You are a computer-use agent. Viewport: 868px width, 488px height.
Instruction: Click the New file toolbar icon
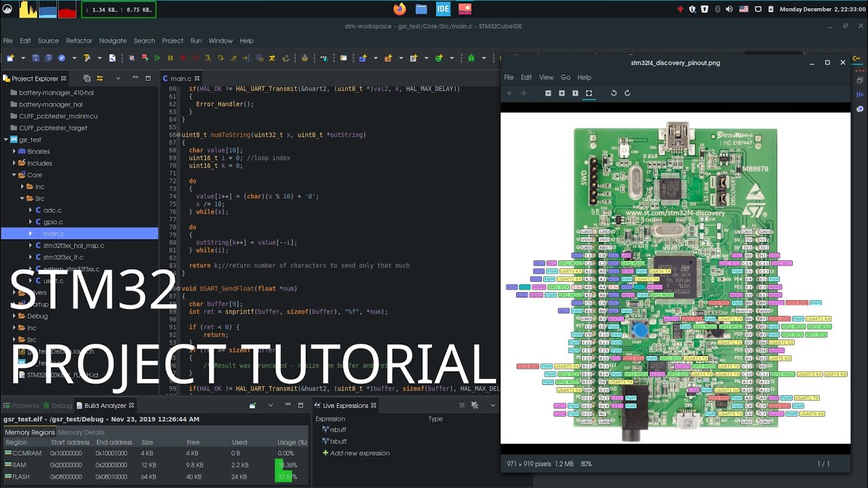(x=9, y=58)
